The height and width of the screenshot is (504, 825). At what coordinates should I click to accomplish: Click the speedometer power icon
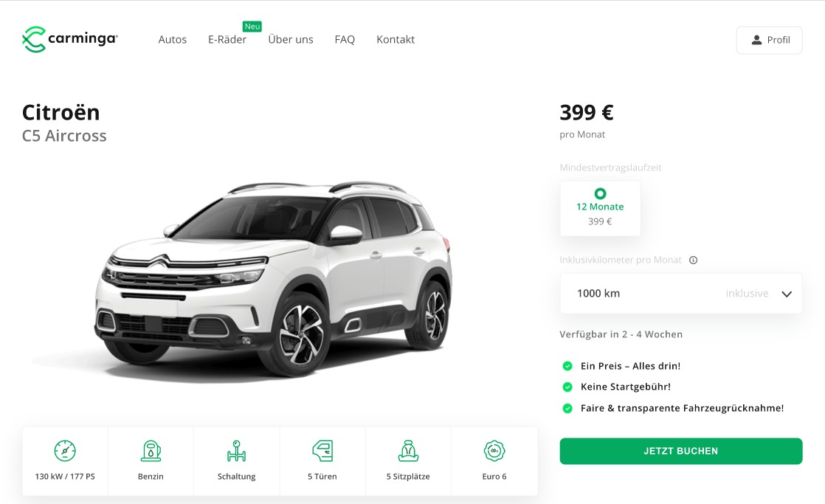(x=65, y=451)
